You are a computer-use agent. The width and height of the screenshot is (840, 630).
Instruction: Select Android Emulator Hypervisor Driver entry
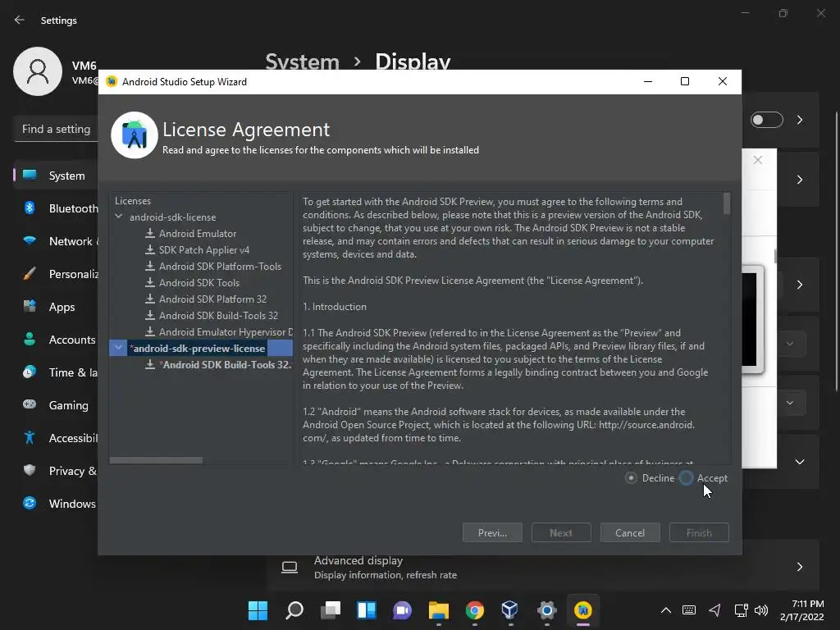[226, 332]
